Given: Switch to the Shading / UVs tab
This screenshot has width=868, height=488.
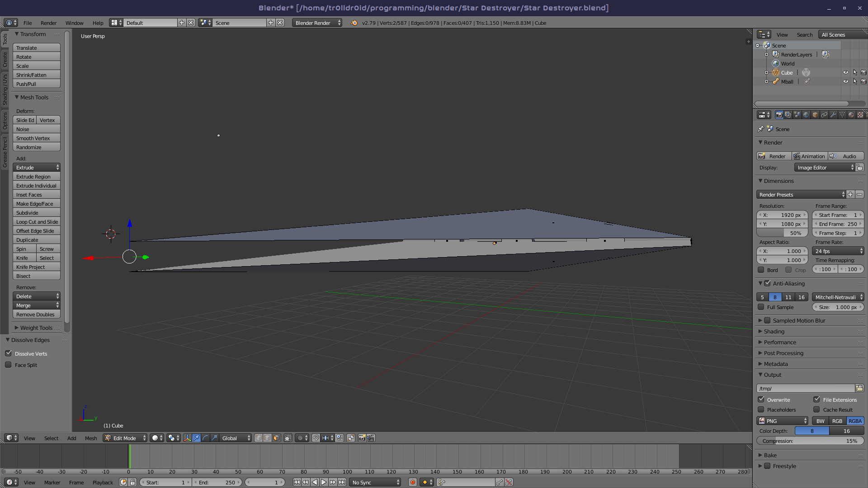Looking at the screenshot, I should click(5, 89).
